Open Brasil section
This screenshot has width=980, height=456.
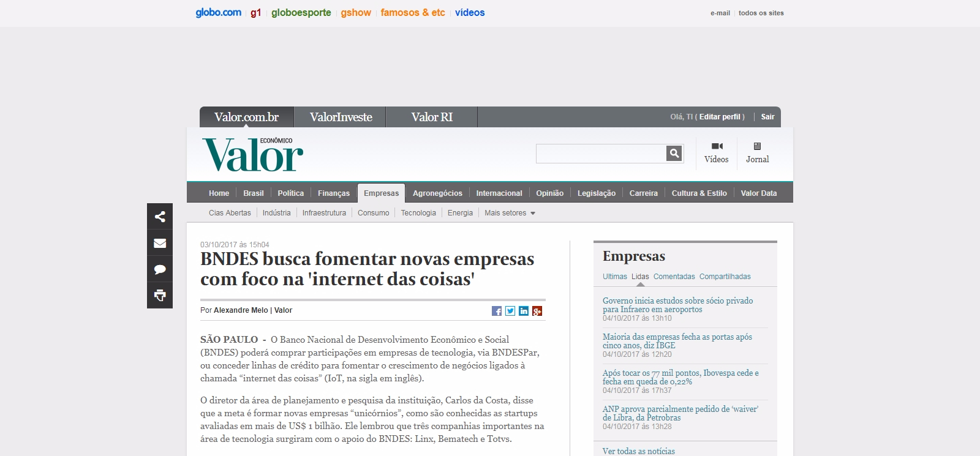[x=253, y=193]
